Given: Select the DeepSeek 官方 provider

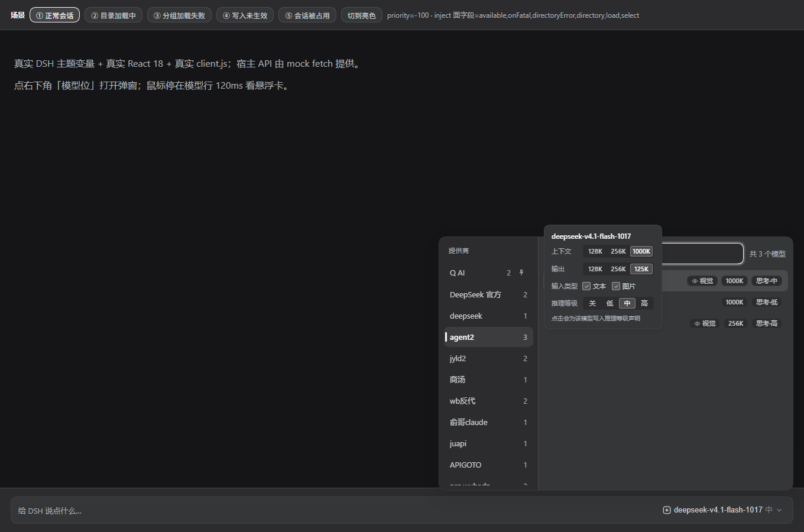Looking at the screenshot, I should pyautogui.click(x=488, y=294).
